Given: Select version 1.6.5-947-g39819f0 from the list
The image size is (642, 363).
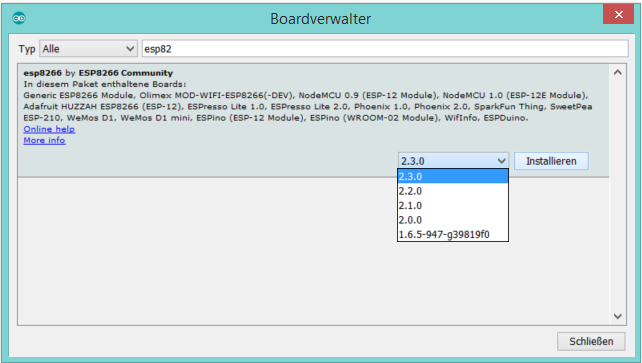Looking at the screenshot, I should click(453, 234).
